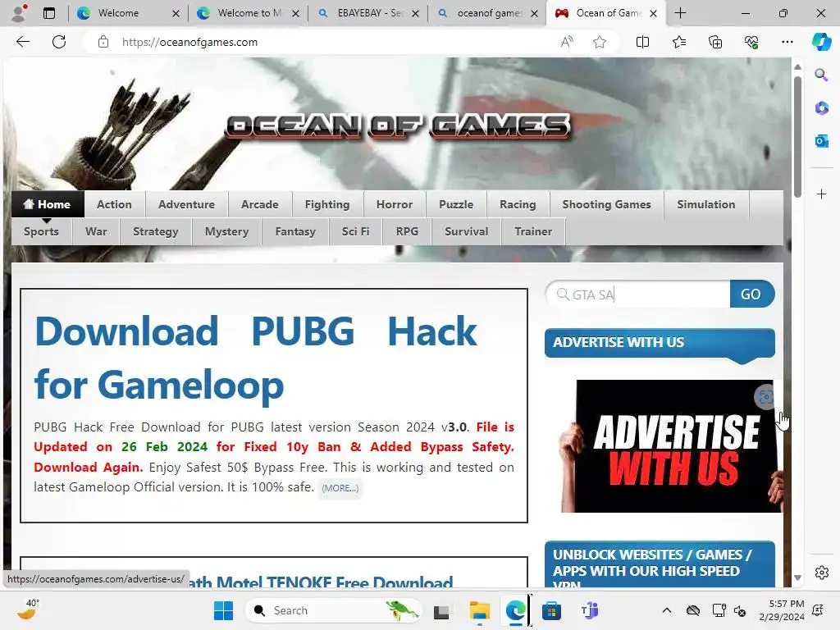Screen dimensions: 840x630
Task: Open the Home menu item
Action: (x=47, y=204)
